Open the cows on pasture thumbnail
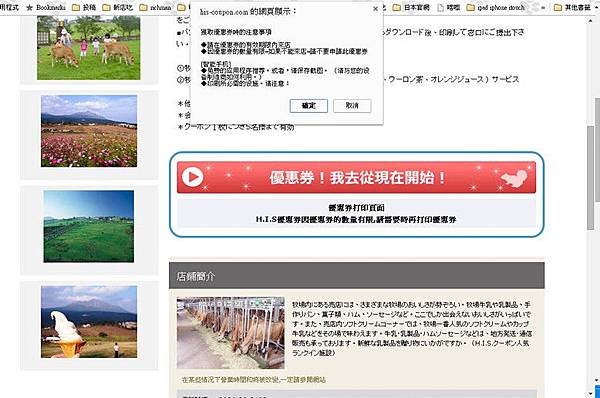This screenshot has height=398, width=600. [x=89, y=47]
